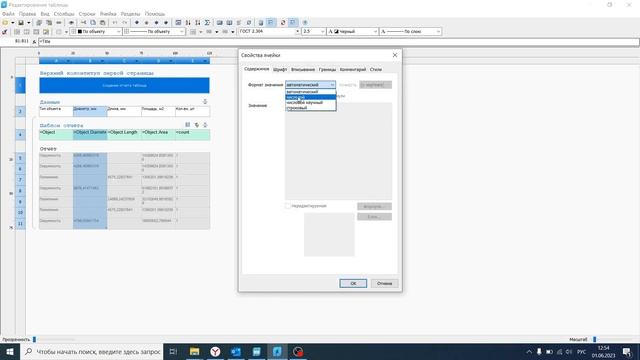Viewport: 640px width, 360px height.
Task: Click the Undo arrow icon
Action: (115, 23)
